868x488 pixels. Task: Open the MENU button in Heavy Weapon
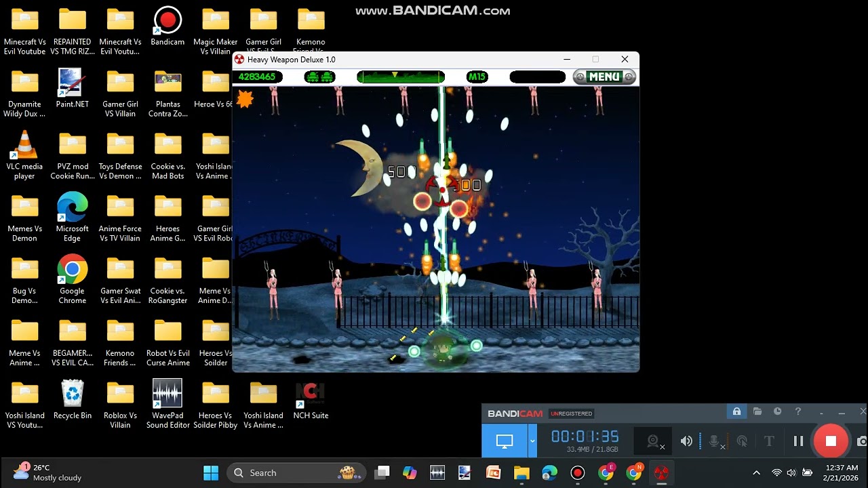[604, 77]
